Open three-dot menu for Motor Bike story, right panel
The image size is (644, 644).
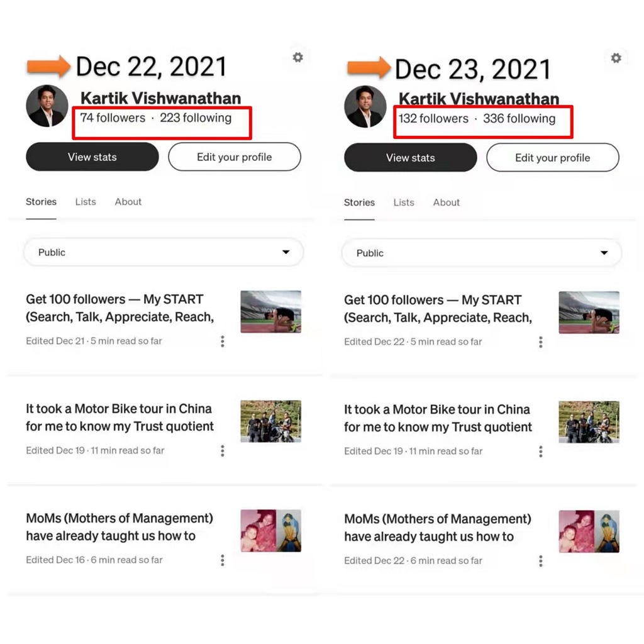[x=541, y=452]
